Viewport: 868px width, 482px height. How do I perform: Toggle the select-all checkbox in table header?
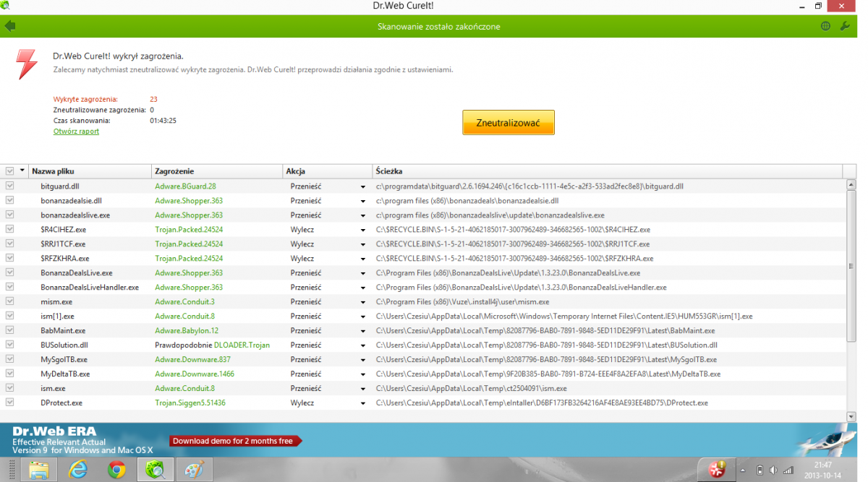tap(9, 171)
